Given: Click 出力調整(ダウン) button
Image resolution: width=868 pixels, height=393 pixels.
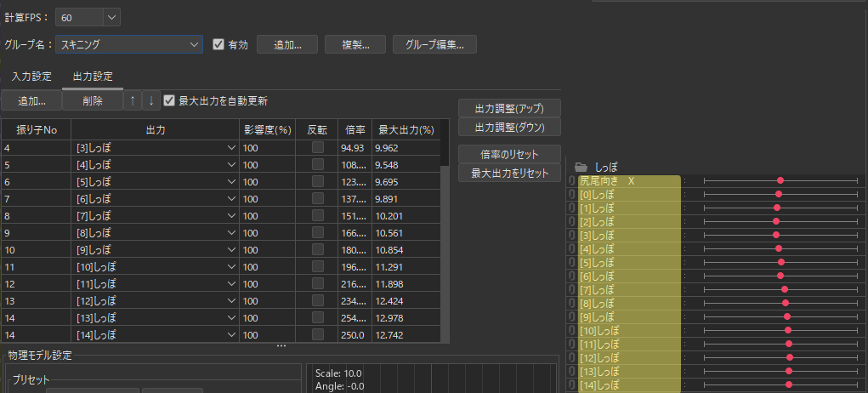Looking at the screenshot, I should (x=510, y=127).
